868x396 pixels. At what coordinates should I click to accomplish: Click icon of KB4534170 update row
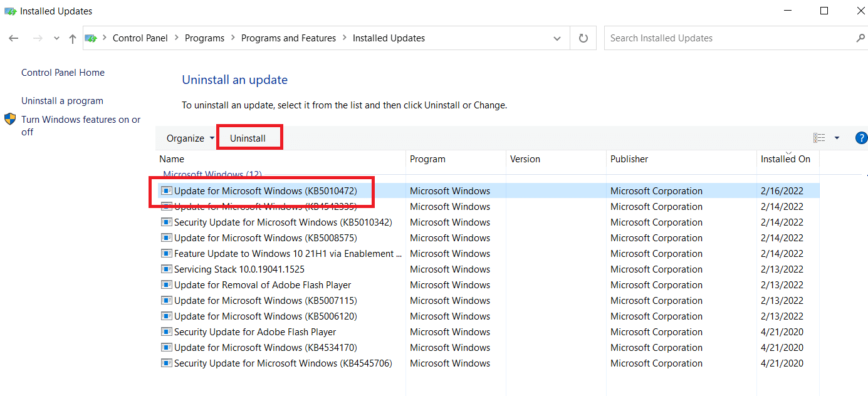click(166, 348)
